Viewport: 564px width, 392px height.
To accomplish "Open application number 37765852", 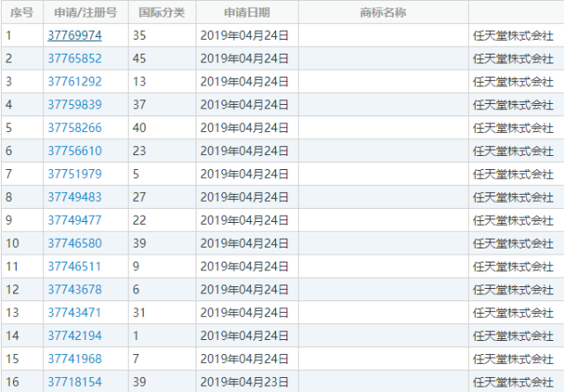I will tap(75, 58).
